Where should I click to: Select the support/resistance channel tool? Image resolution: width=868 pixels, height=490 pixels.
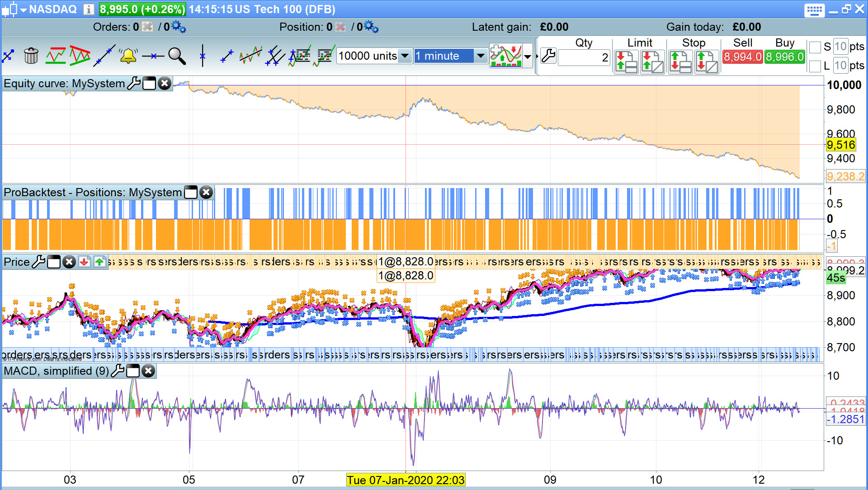(56, 56)
